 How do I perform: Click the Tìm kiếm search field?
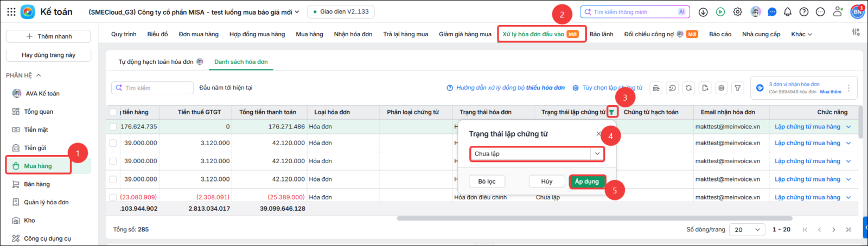coord(152,88)
